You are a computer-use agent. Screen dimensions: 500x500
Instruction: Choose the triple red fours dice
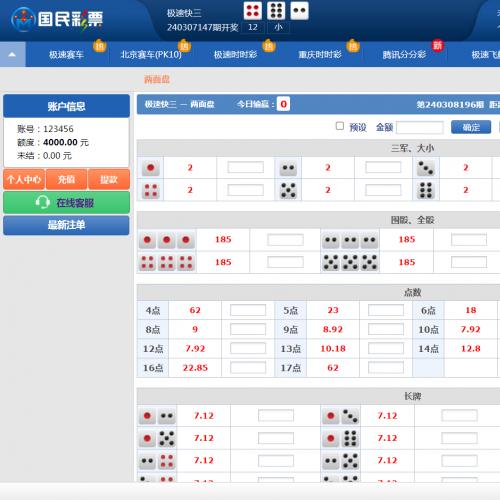167,262
